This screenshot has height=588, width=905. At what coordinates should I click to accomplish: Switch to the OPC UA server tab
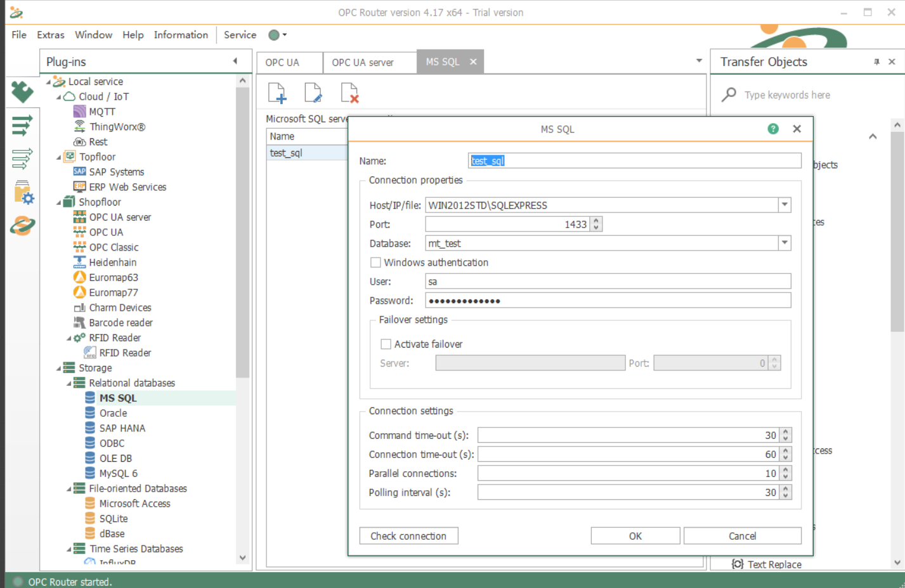click(363, 62)
